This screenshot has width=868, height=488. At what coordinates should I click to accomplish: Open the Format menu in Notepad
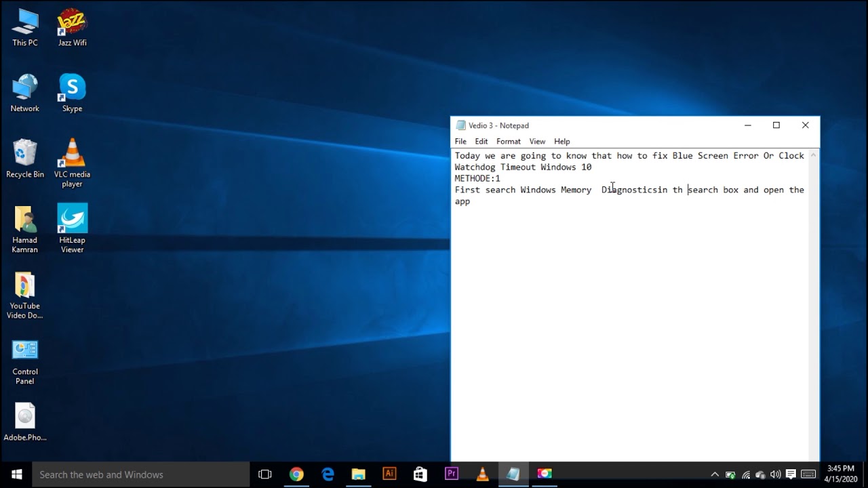pyautogui.click(x=509, y=142)
